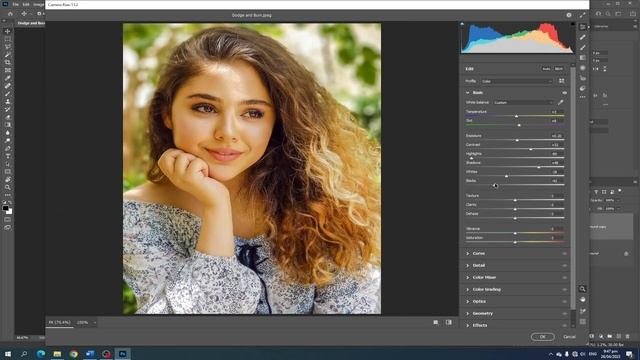The width and height of the screenshot is (640, 360).
Task: Expand the Detail section
Action: (468, 266)
